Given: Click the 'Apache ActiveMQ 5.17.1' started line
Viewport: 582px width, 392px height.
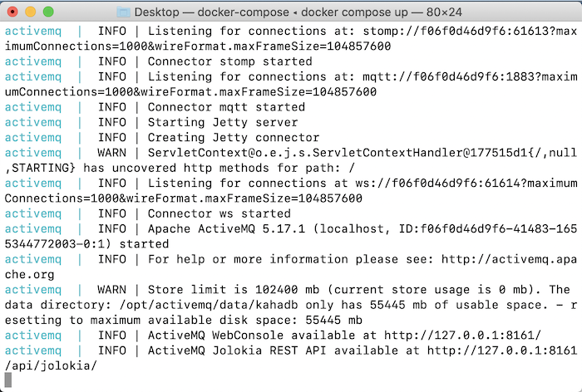Looking at the screenshot, I should coord(291,236).
